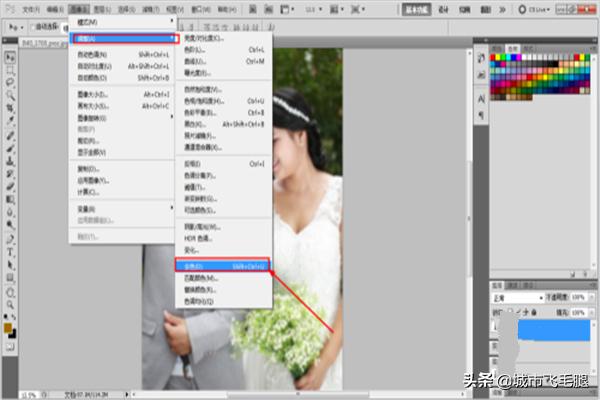Select the Shape tool
This screenshot has width=600, height=400.
(x=10, y=278)
